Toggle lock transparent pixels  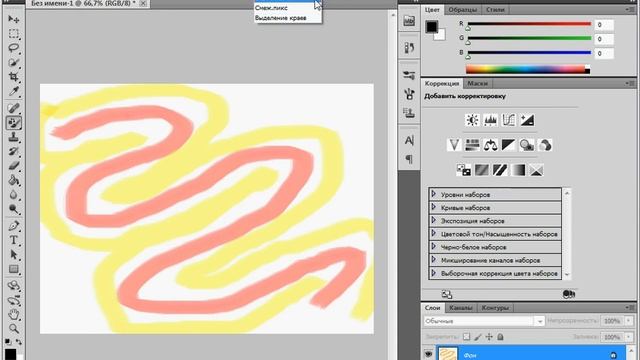click(x=467, y=337)
